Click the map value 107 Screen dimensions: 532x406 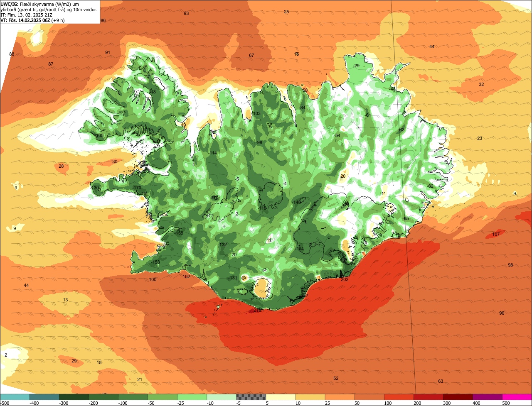[x=496, y=235]
